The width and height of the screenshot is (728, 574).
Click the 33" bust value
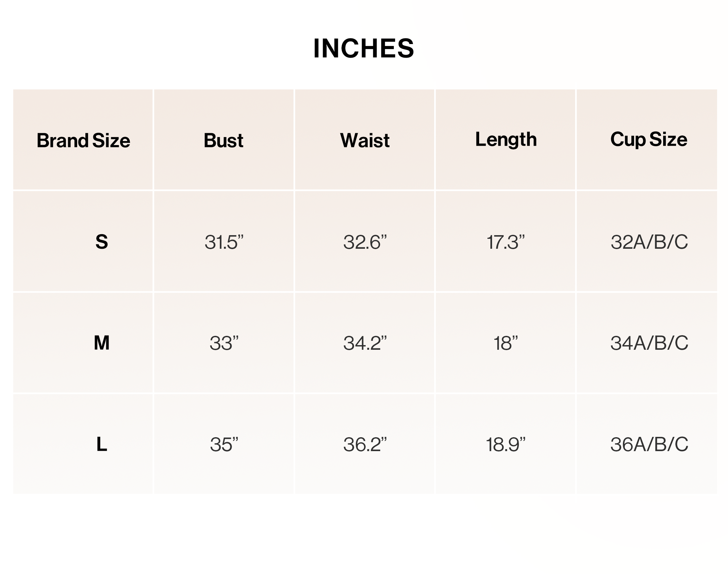tap(224, 343)
